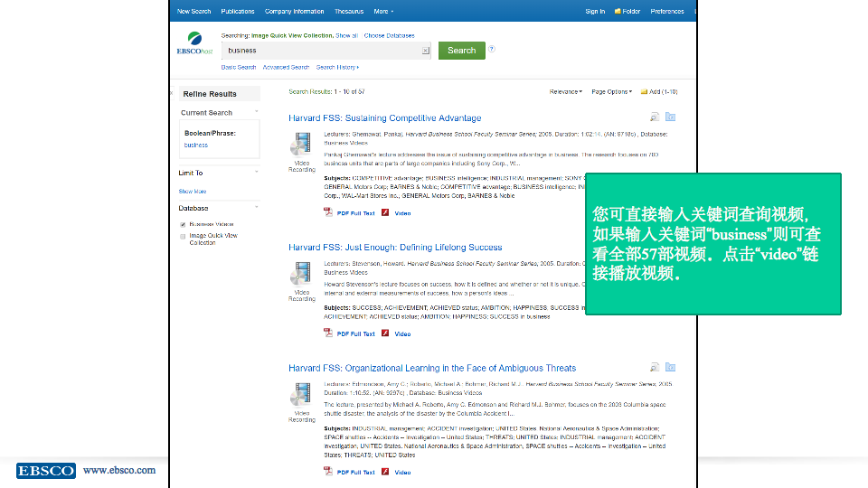This screenshot has width=868, height=488.
Task: Open the Folder icon in the top bar
Action: 618,11
